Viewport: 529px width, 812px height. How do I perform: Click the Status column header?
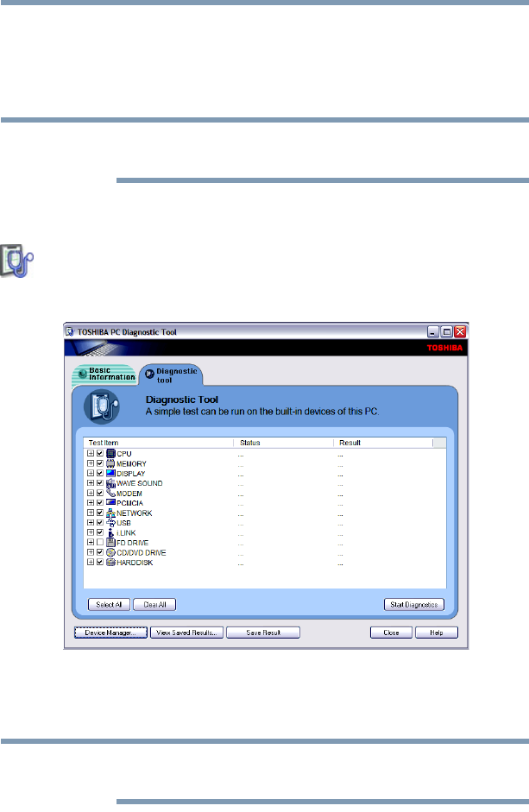(283, 443)
